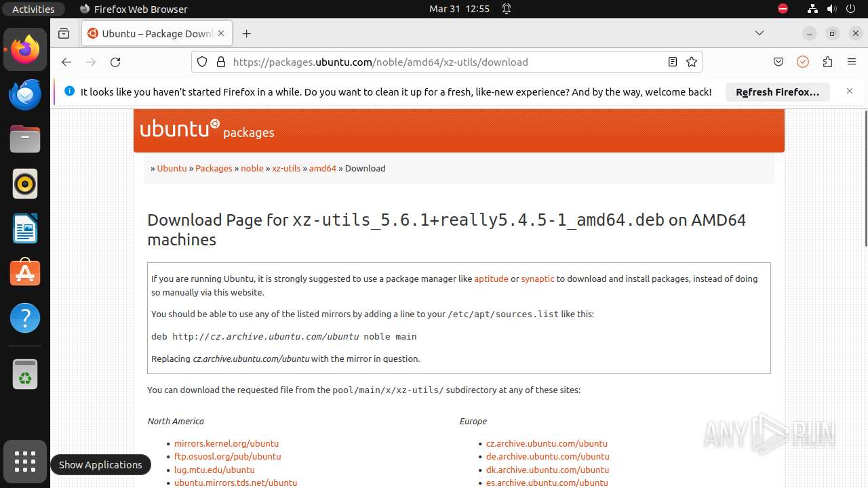Image resolution: width=868 pixels, height=488 pixels.
Task: Open Rhythmbox music player
Action: point(25,184)
